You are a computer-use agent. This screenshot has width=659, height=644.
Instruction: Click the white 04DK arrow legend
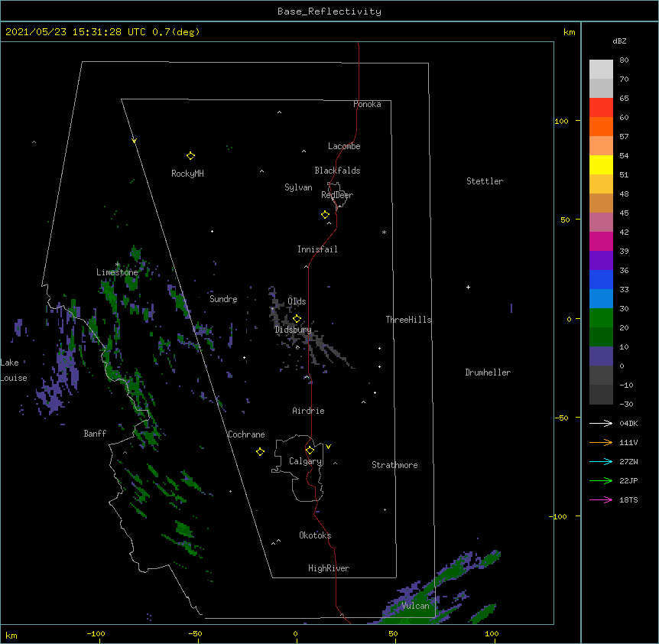coord(601,423)
